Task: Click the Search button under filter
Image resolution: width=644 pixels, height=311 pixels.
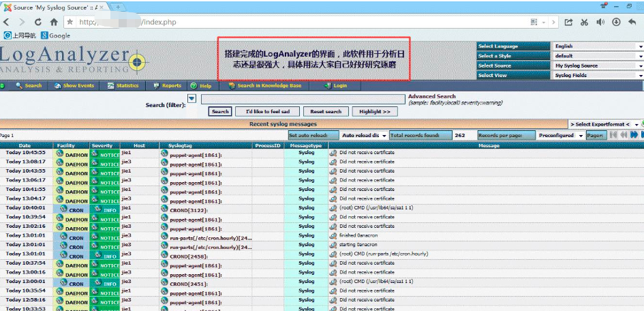Action: point(220,111)
